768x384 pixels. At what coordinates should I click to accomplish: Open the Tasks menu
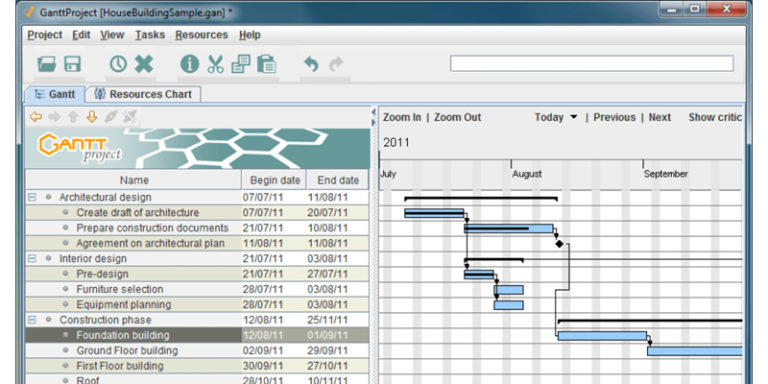[x=150, y=35]
